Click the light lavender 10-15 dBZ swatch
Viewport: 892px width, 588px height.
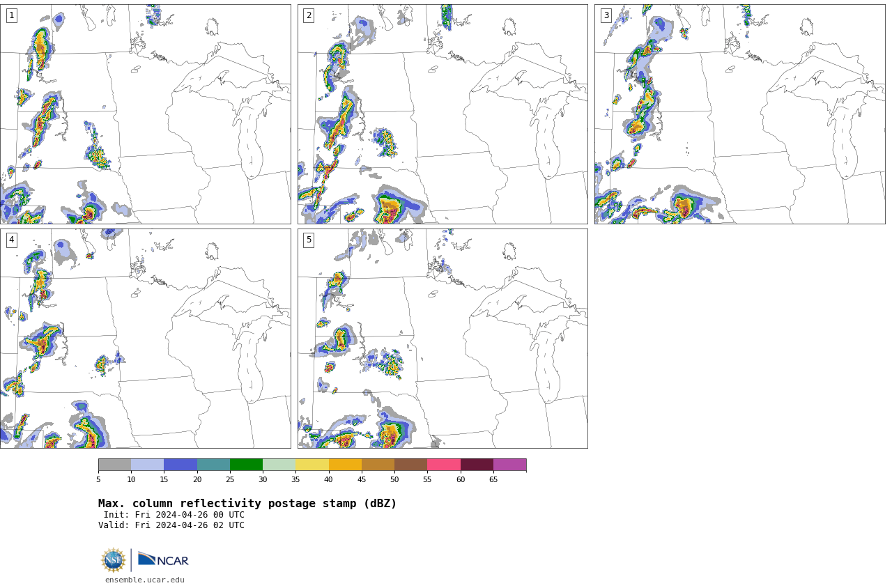pos(148,465)
